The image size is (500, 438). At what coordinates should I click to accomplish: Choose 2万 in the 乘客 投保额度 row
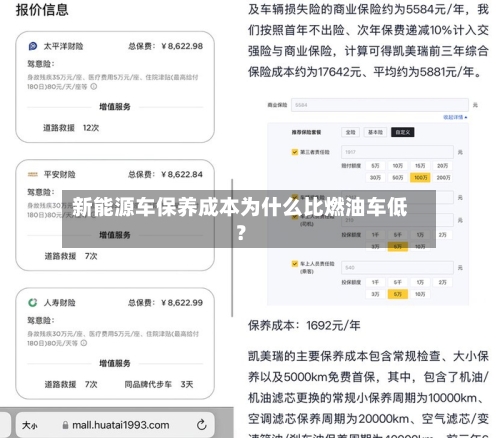[x=443, y=282]
